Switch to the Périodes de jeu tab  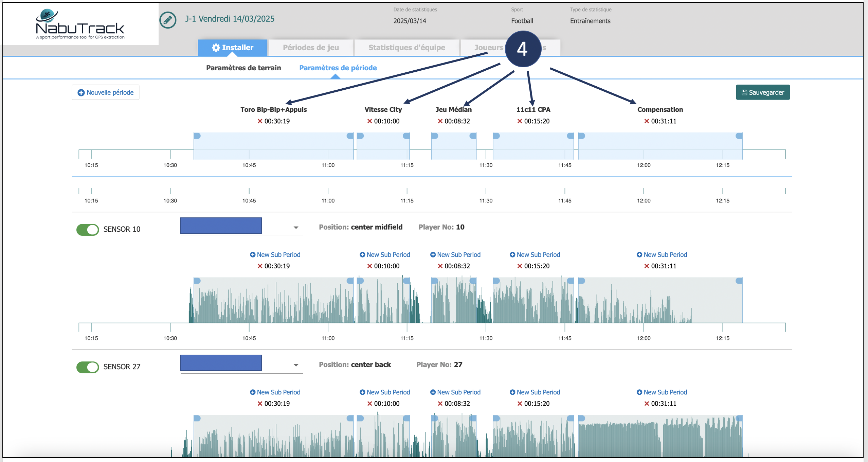click(x=311, y=48)
